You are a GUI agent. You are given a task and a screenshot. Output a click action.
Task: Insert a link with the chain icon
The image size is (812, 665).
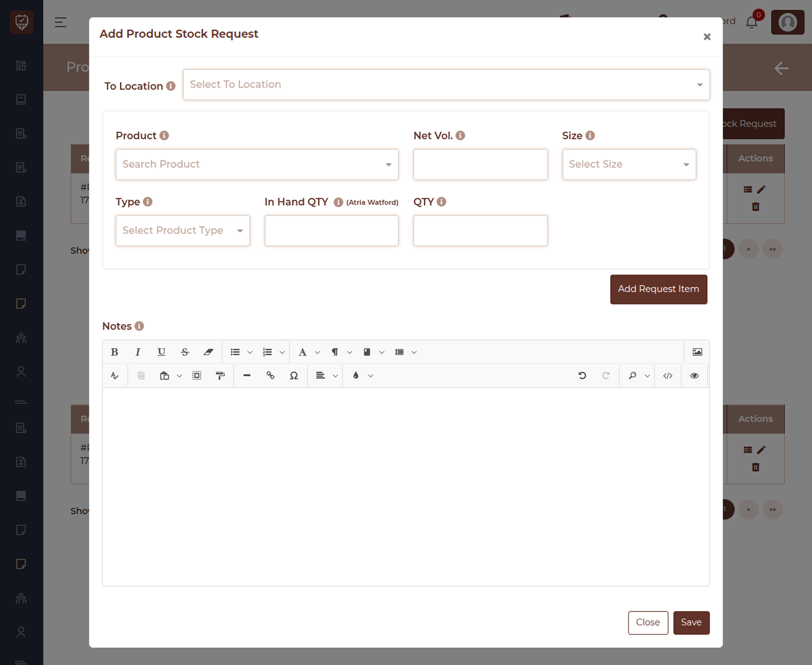tap(271, 376)
